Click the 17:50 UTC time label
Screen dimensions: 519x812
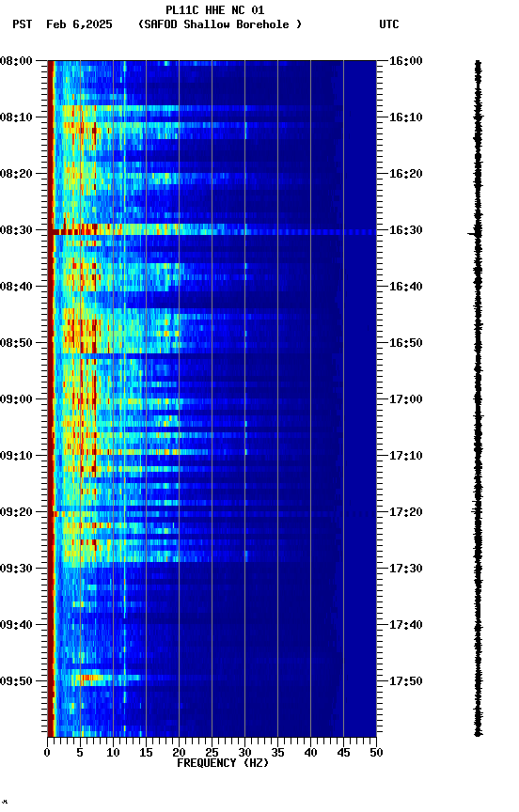[x=405, y=681]
